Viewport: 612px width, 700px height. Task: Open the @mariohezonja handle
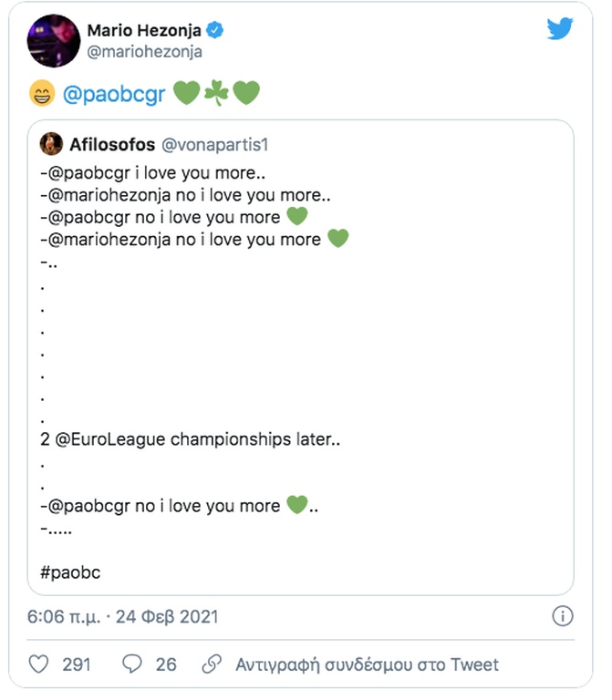(x=144, y=53)
